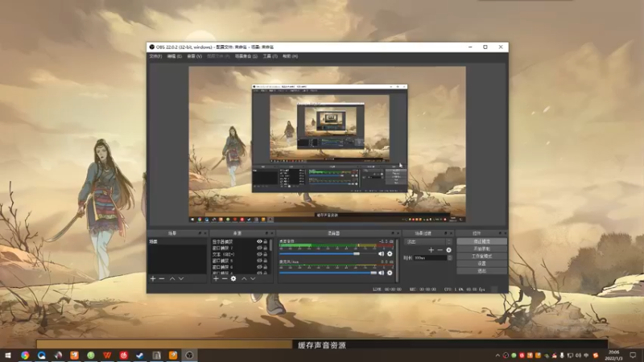Move scene down with the arrow in Scenes dock
Viewport: 644px width, 362px height.
coord(181,278)
